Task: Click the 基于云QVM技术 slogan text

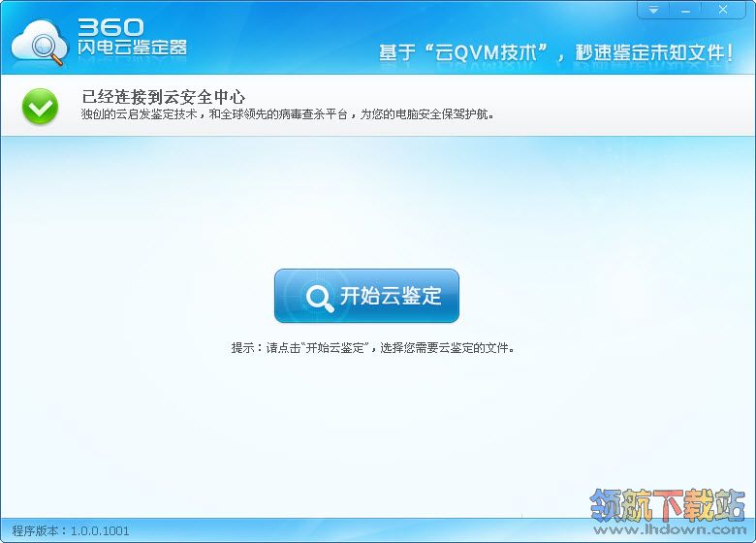Action: click(556, 52)
